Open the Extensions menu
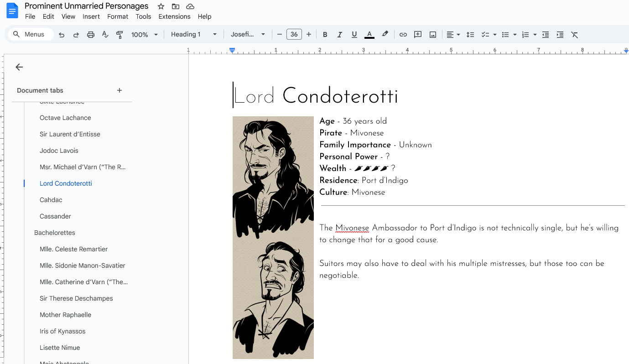The image size is (629, 364). tap(174, 16)
